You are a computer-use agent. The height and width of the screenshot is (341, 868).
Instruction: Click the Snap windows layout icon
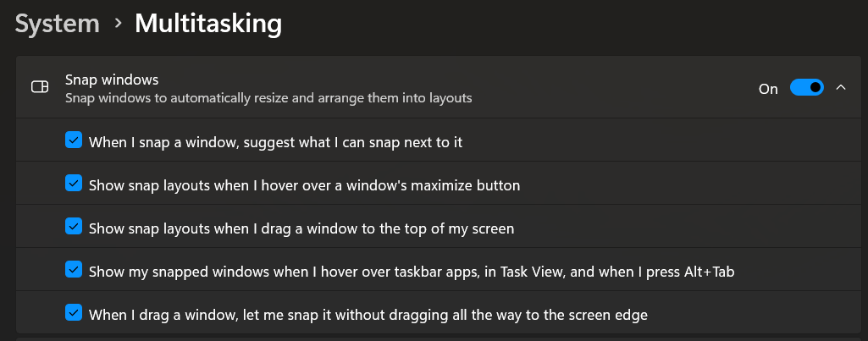tap(39, 88)
